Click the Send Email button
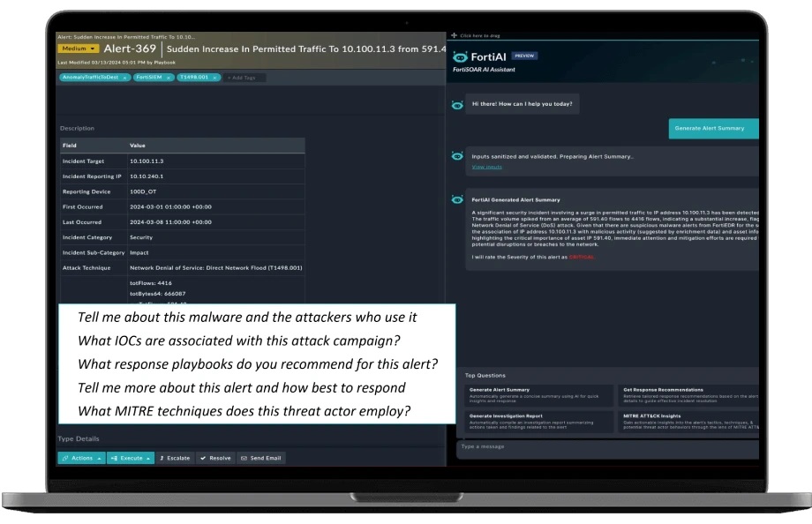Viewport: 812px width, 524px height. pyautogui.click(x=261, y=458)
